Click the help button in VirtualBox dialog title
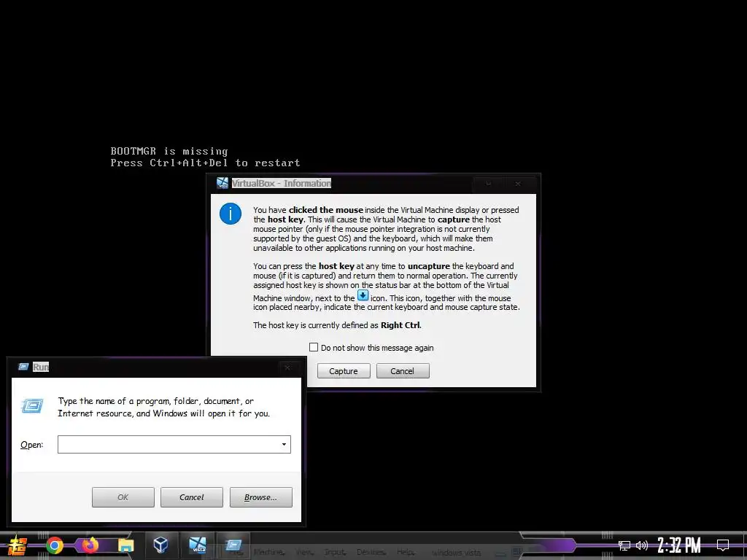 point(488,183)
